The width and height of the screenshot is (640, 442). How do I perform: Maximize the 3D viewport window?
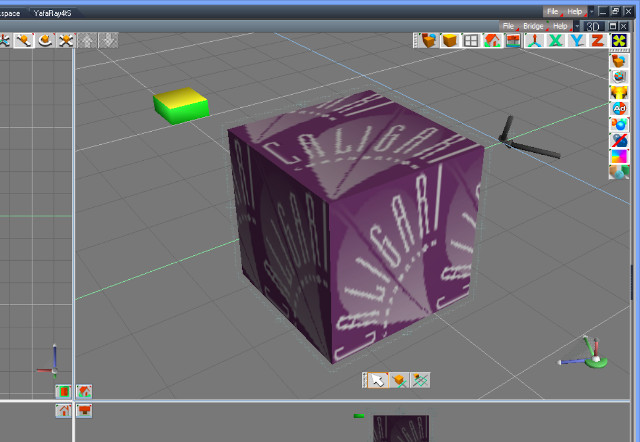tap(613, 26)
